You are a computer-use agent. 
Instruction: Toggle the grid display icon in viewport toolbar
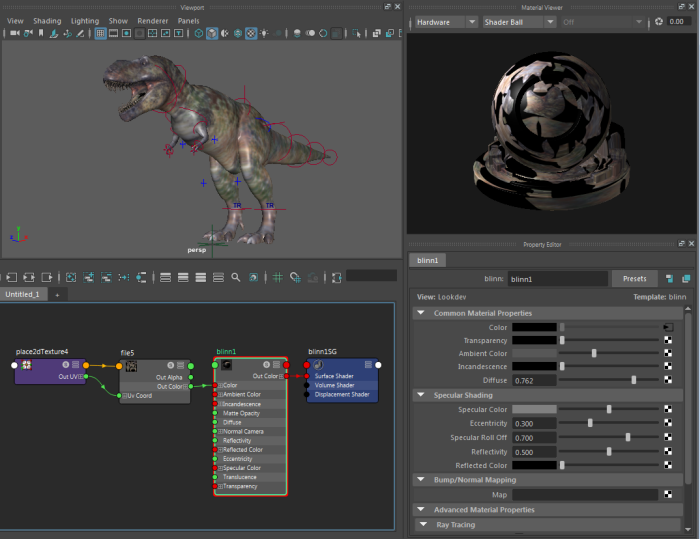pos(100,34)
